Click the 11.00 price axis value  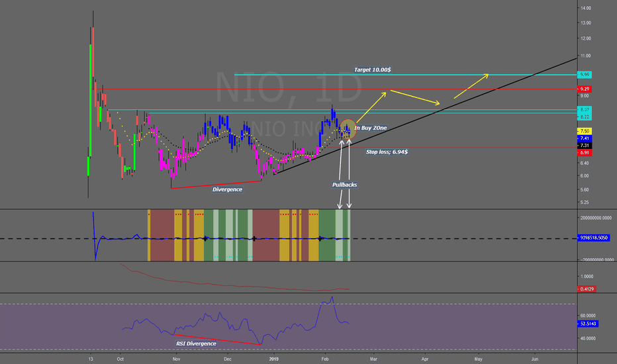point(585,56)
